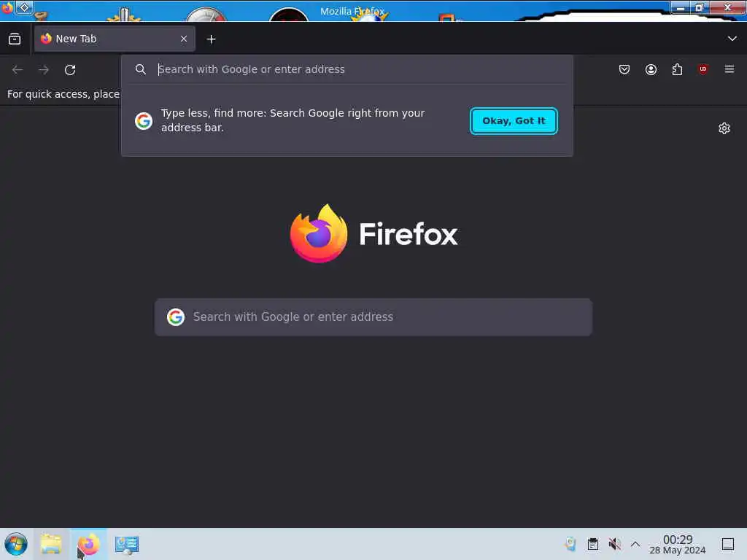Click the page's center search box
This screenshot has width=747, height=560.
[x=373, y=317]
